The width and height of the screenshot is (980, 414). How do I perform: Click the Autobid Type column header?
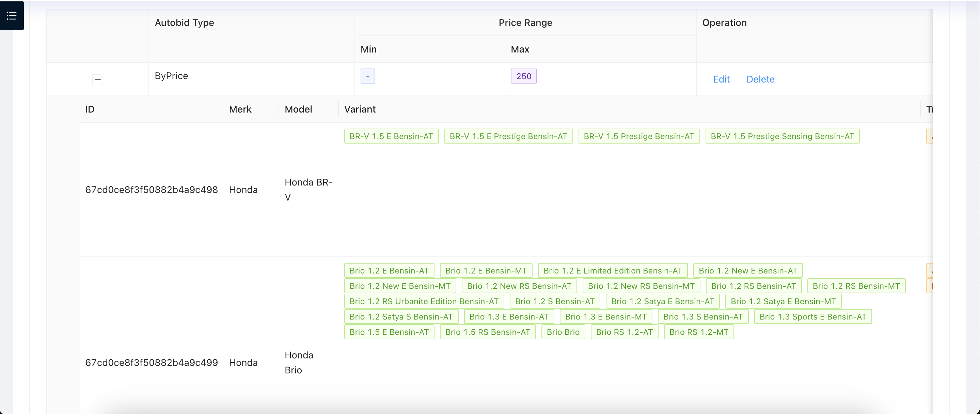184,23
